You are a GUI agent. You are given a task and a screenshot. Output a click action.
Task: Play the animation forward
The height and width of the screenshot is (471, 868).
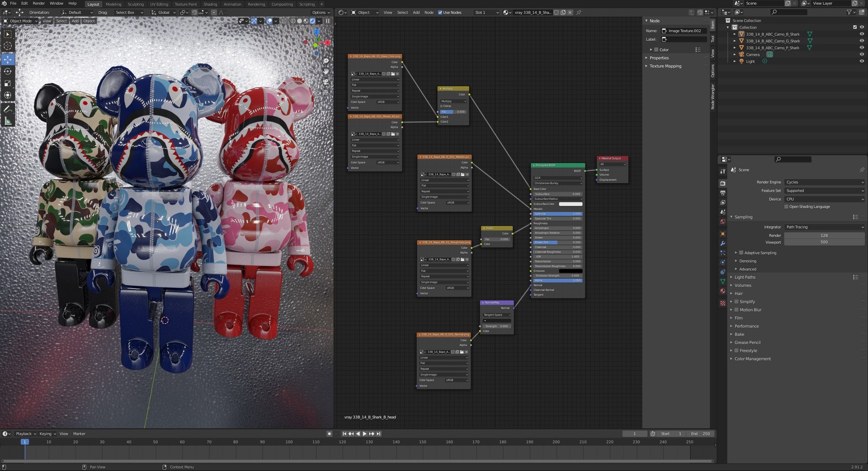pyautogui.click(x=365, y=433)
